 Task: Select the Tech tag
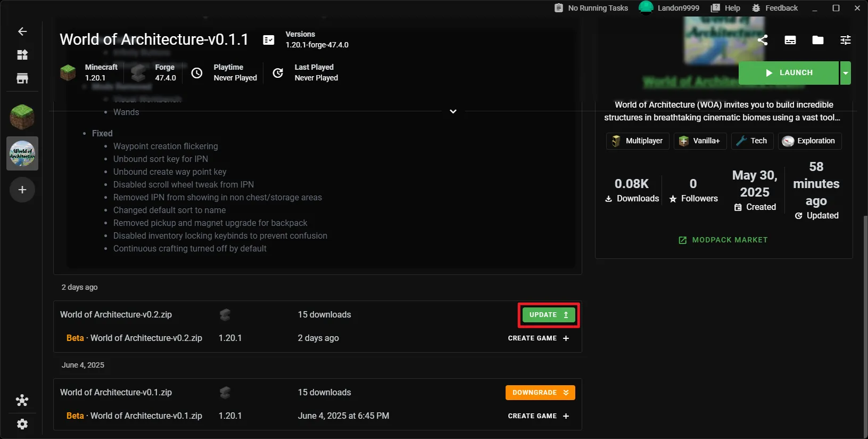(x=752, y=141)
